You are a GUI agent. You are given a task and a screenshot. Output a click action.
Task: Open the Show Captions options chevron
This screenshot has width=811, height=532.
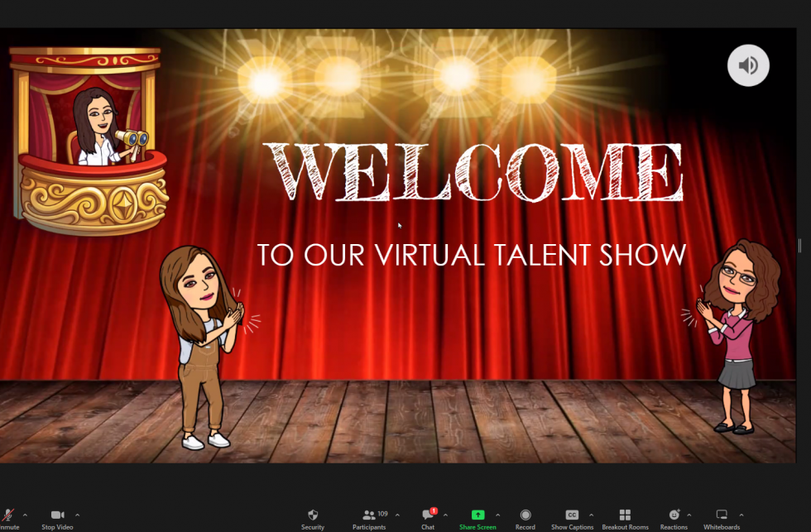(x=591, y=513)
